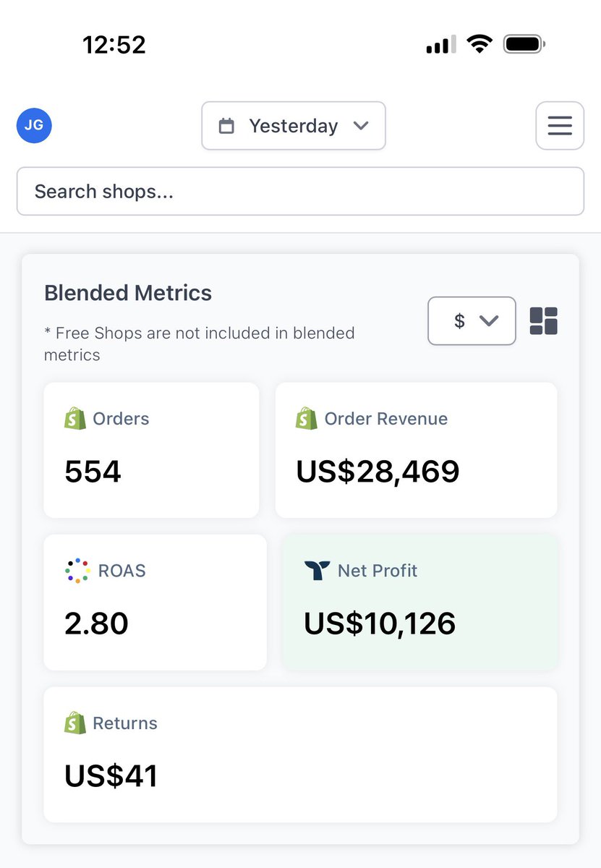Click the calendar icon in date selector
601x868 pixels.
click(x=226, y=126)
